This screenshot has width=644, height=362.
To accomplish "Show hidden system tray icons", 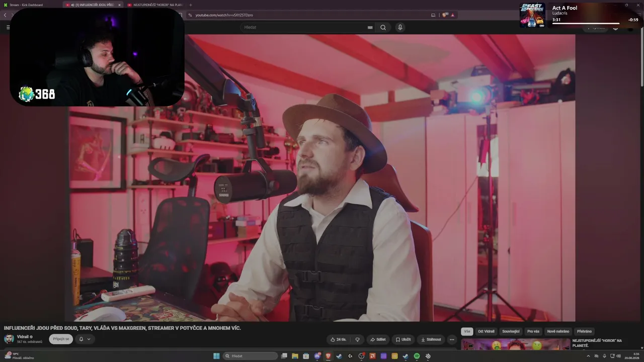I will (588, 356).
